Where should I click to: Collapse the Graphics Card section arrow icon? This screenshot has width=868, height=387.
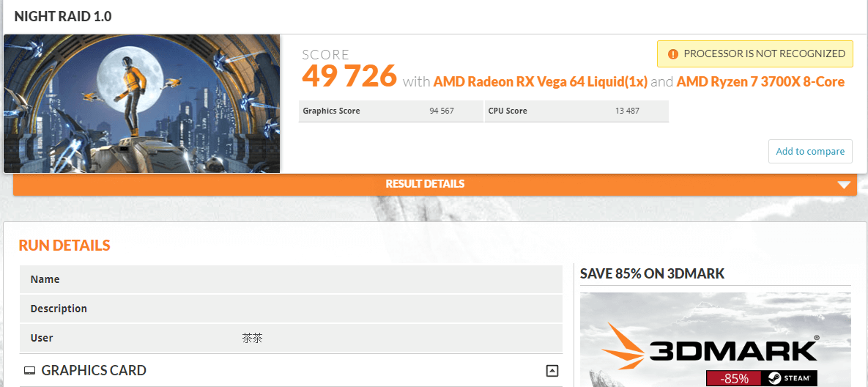point(552,370)
